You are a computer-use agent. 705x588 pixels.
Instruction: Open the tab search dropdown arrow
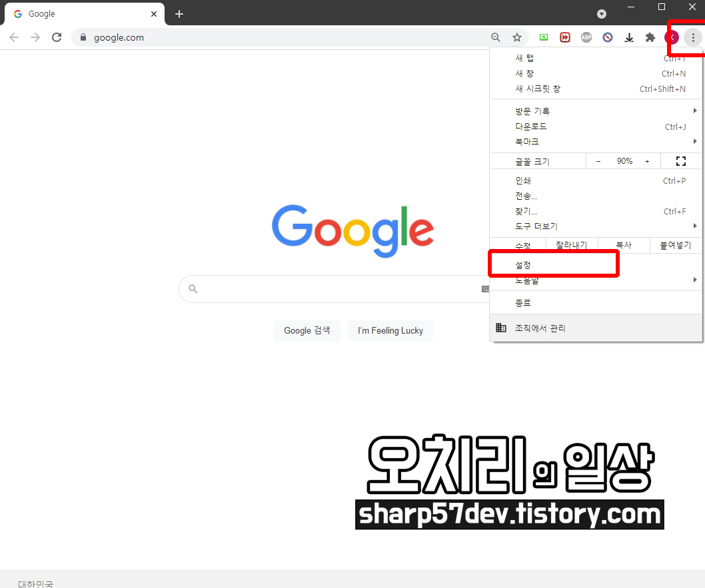[x=602, y=14]
